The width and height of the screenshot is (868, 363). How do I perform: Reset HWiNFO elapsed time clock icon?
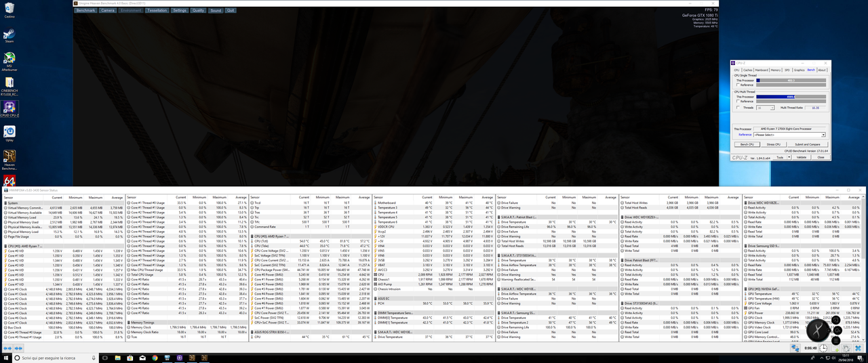pos(823,348)
